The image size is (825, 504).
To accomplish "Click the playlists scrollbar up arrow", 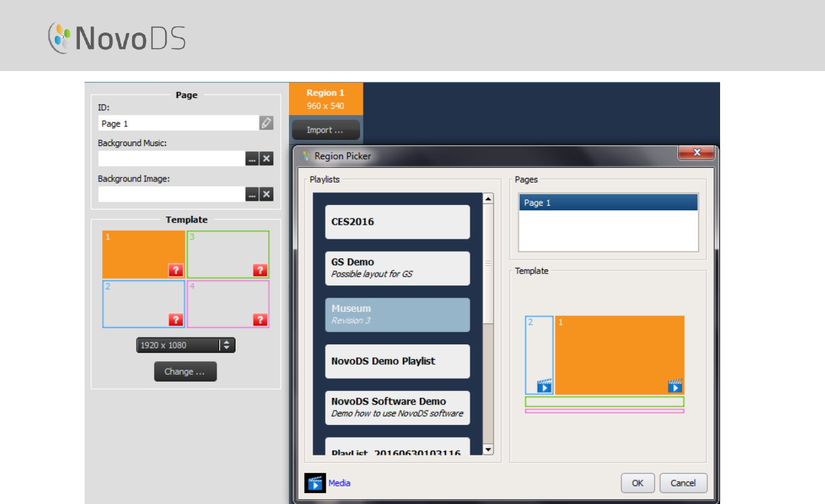I will [488, 199].
